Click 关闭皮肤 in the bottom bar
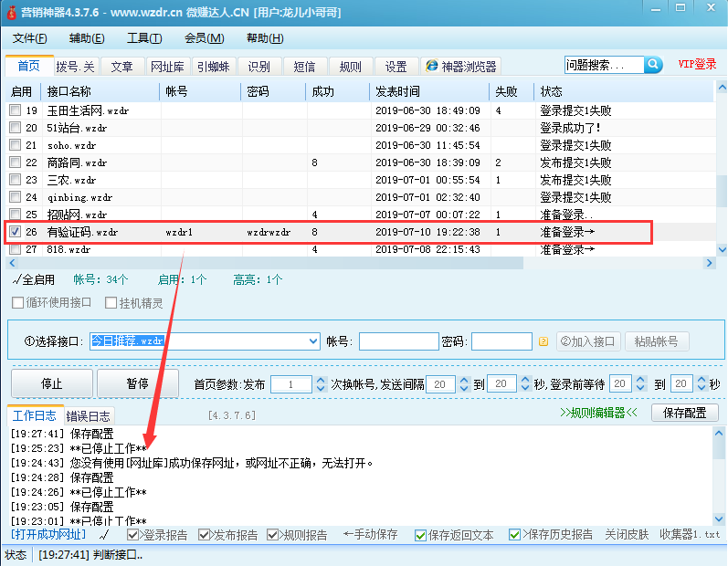Image resolution: width=728 pixels, height=566 pixels. pyautogui.click(x=627, y=534)
